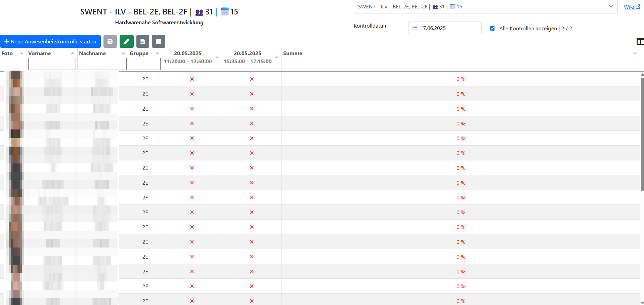This screenshot has height=305, width=644.
Task: Click the gray save icon button
Action: (110, 41)
